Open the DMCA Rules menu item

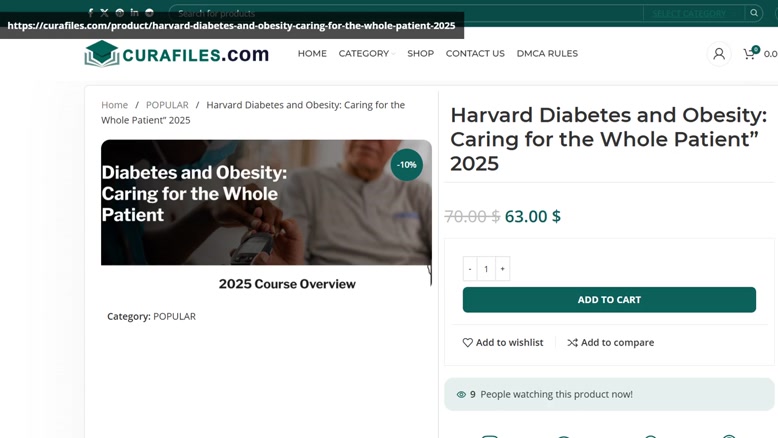tap(547, 54)
